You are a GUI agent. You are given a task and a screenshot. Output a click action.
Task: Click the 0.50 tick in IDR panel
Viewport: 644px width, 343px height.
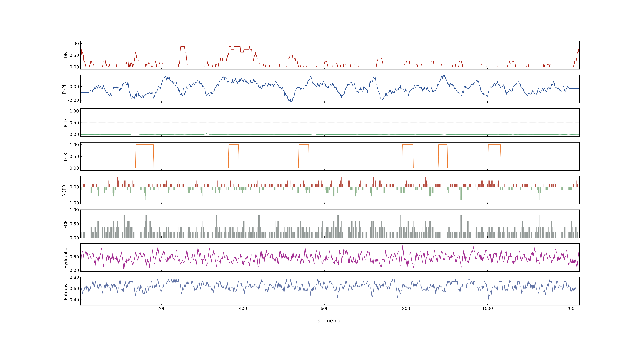pos(74,55)
